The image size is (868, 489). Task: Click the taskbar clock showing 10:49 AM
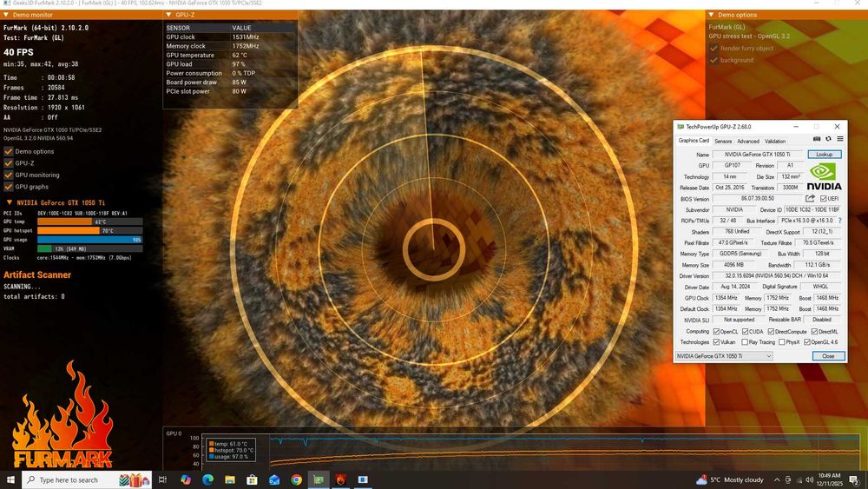click(829, 479)
